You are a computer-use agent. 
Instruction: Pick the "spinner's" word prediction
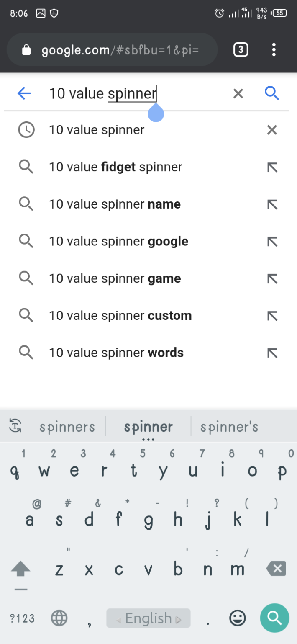point(229,427)
